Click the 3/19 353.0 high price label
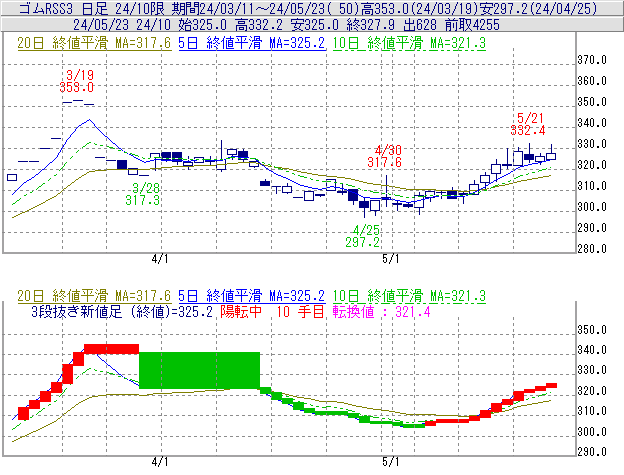Screen dimensions: 624x475 click(77, 81)
